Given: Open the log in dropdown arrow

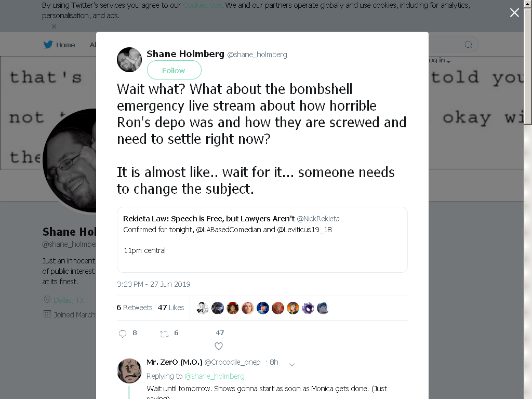Looking at the screenshot, I should pos(448,61).
